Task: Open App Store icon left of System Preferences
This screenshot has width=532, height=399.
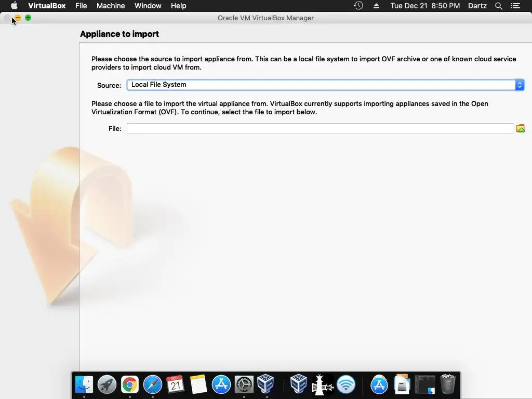Action: click(221, 384)
